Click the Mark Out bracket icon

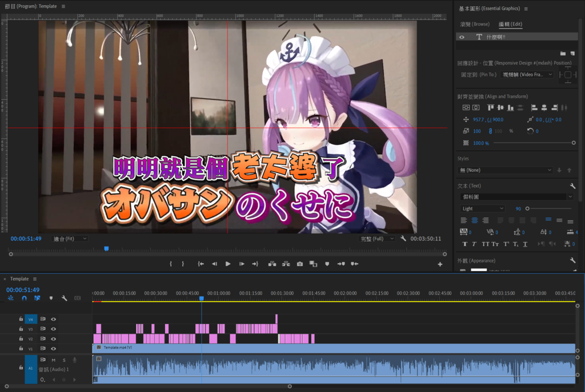[x=183, y=264]
